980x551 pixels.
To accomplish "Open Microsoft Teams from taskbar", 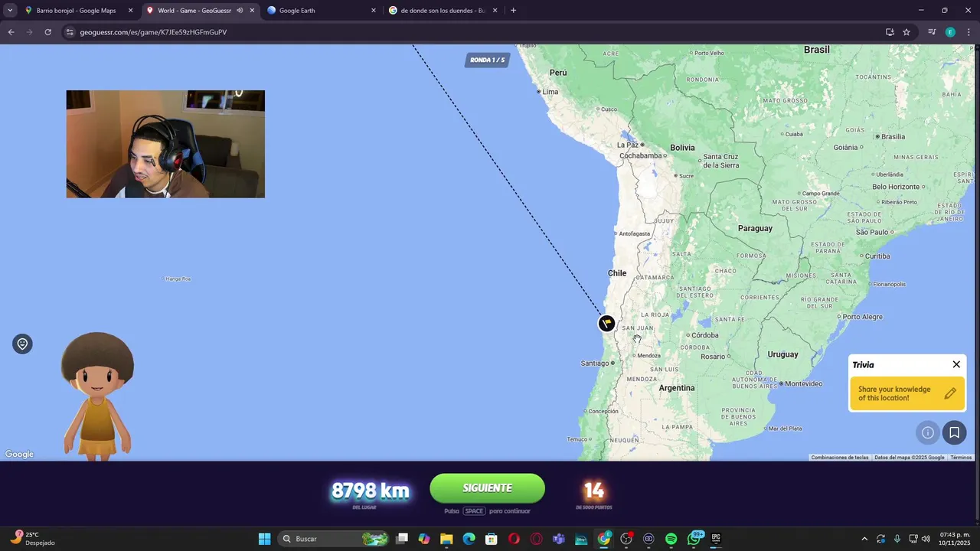I will [x=559, y=539].
